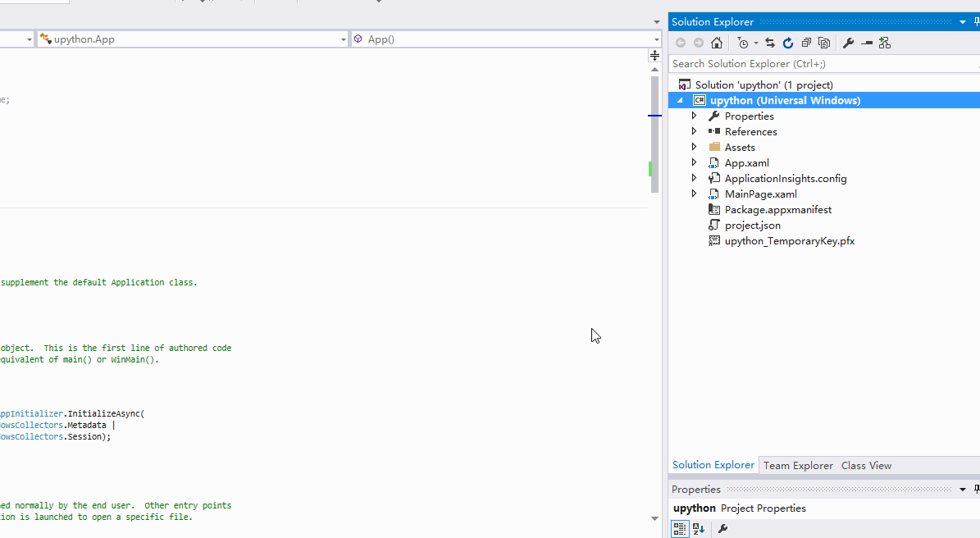
Task: Click the Refresh icon in Solution Explorer
Action: click(788, 43)
